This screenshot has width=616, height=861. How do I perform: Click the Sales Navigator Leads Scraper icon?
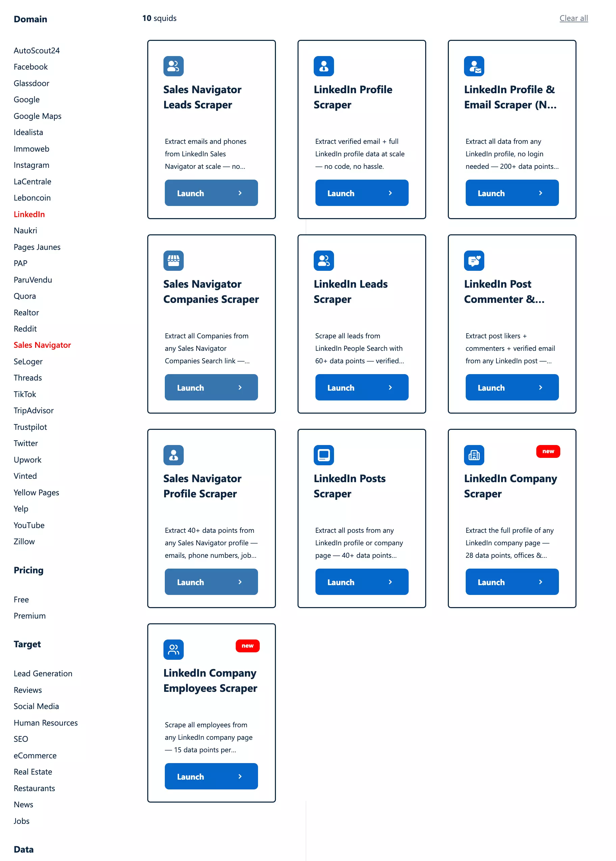click(173, 66)
